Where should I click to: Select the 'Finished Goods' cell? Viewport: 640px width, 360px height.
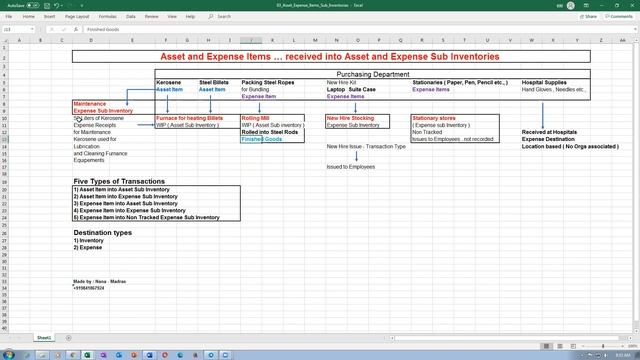point(262,139)
